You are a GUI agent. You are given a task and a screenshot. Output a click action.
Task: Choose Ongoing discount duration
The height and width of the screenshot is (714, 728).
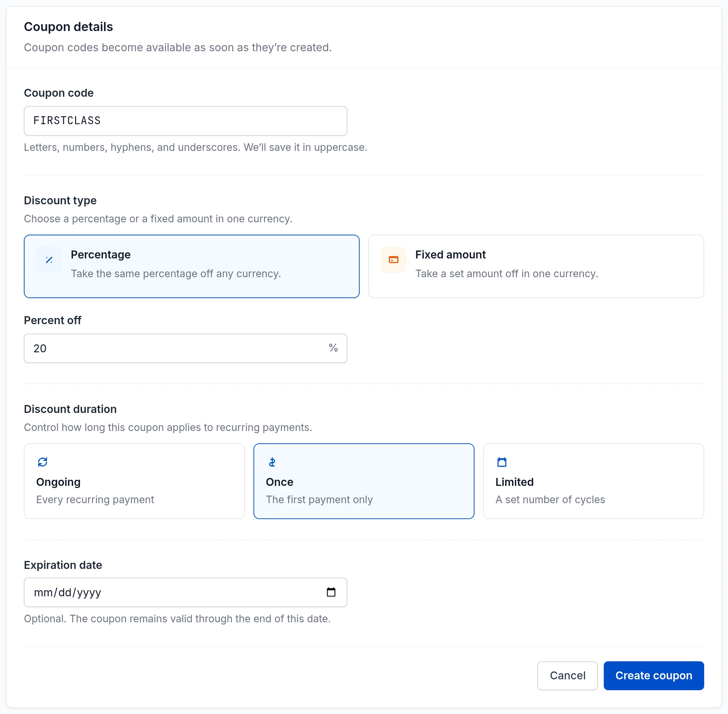(134, 481)
